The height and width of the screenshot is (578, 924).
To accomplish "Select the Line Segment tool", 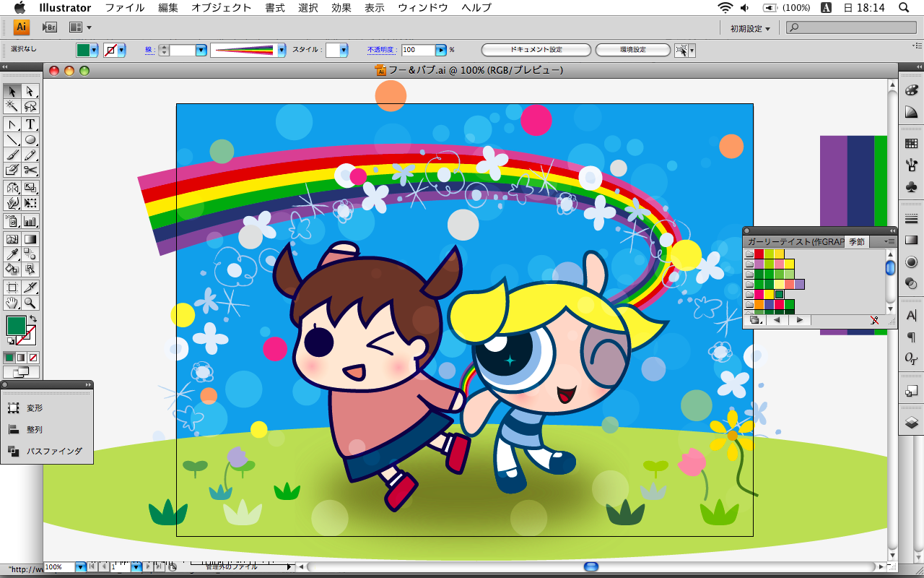I will pos(12,140).
